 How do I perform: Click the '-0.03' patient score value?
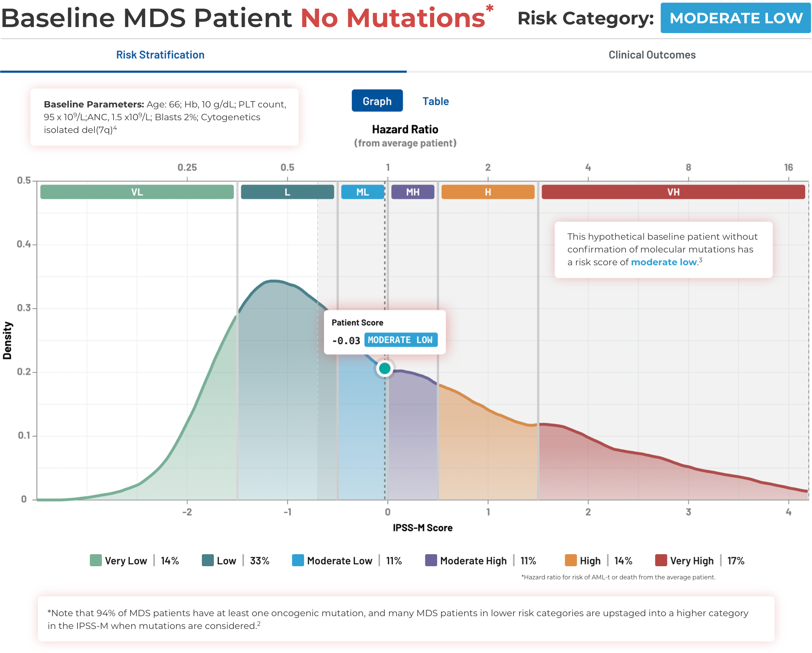346,341
